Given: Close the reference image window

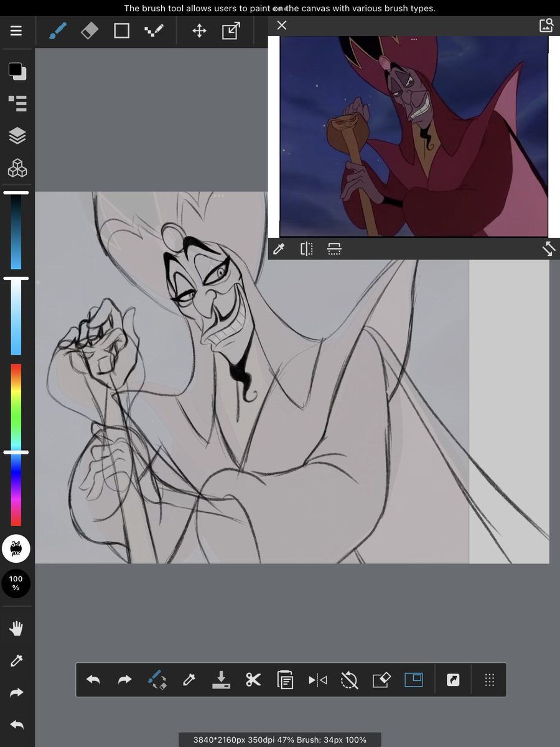Looking at the screenshot, I should click(x=282, y=25).
